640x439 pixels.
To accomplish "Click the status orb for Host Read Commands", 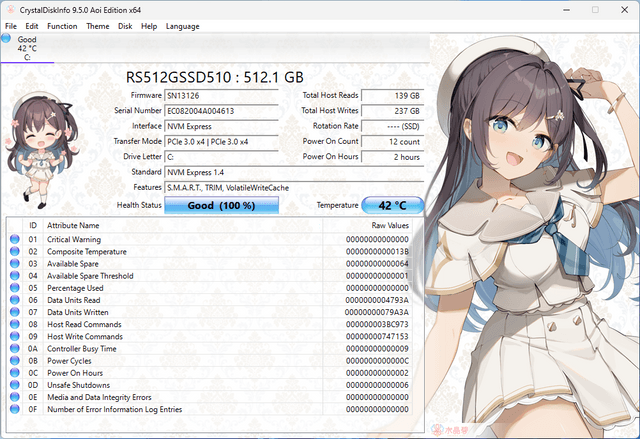I will pyautogui.click(x=15, y=324).
